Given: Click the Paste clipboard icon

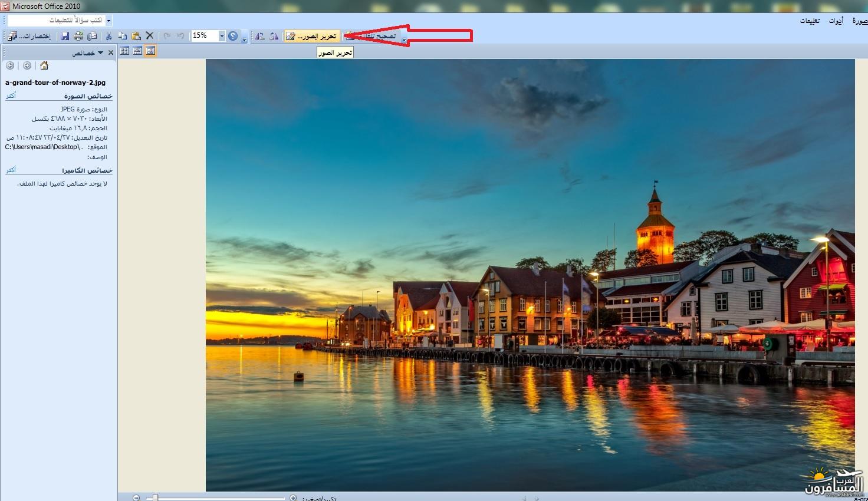Looking at the screenshot, I should tap(136, 36).
